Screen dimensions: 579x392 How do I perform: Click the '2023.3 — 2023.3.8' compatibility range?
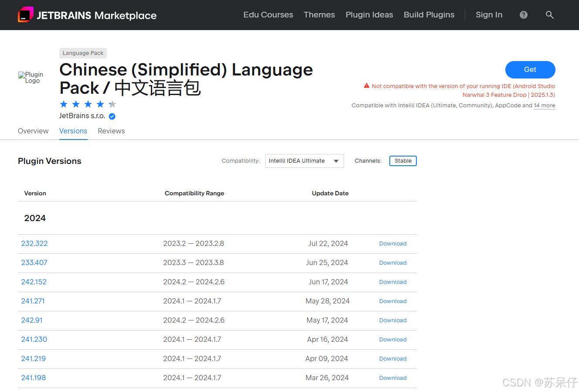pos(194,262)
